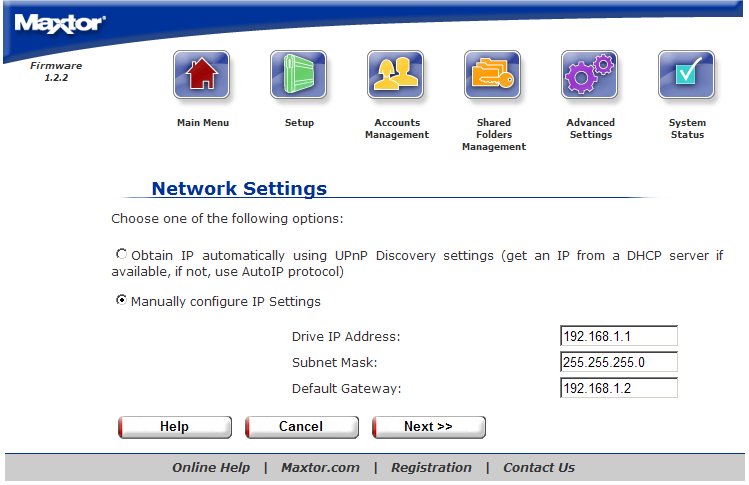
Task: Click the System Status text label
Action: click(x=687, y=129)
